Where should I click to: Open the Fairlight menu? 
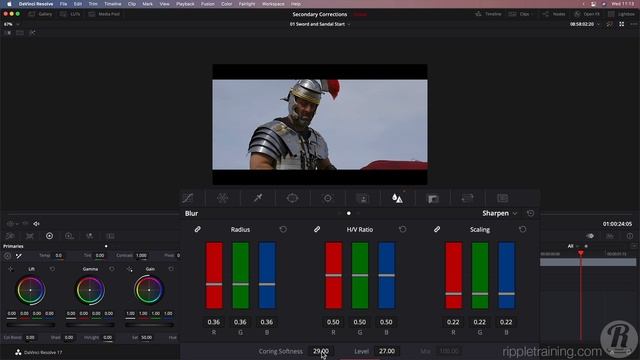click(x=247, y=4)
